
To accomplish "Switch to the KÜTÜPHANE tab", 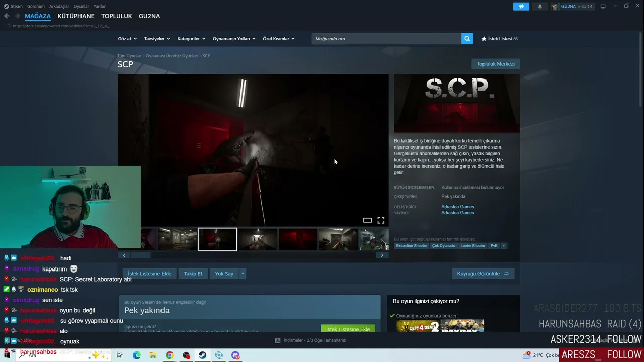I will pyautogui.click(x=76, y=16).
